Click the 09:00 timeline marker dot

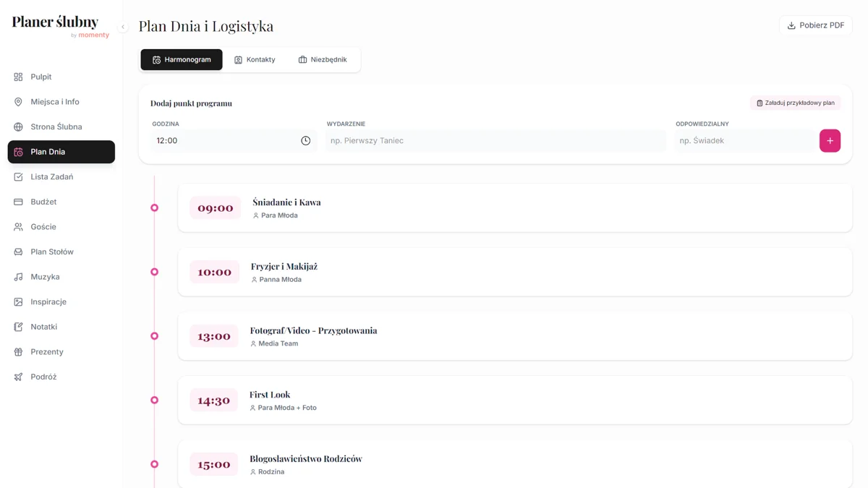[x=154, y=207]
